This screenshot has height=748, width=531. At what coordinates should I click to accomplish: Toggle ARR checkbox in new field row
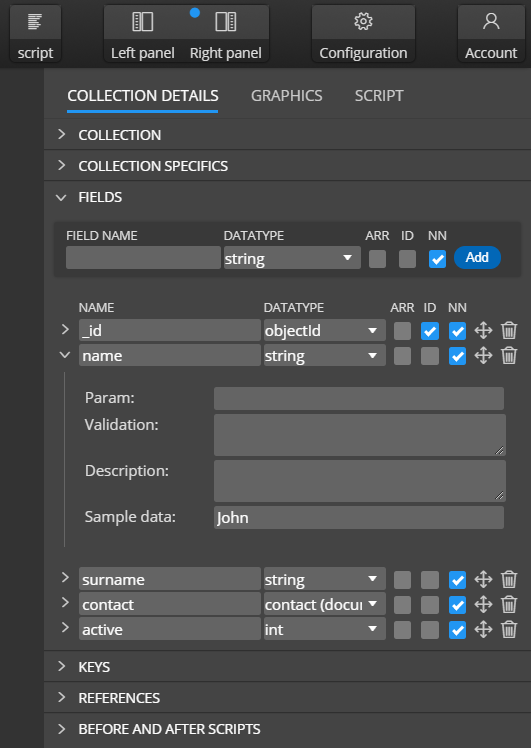(x=377, y=259)
